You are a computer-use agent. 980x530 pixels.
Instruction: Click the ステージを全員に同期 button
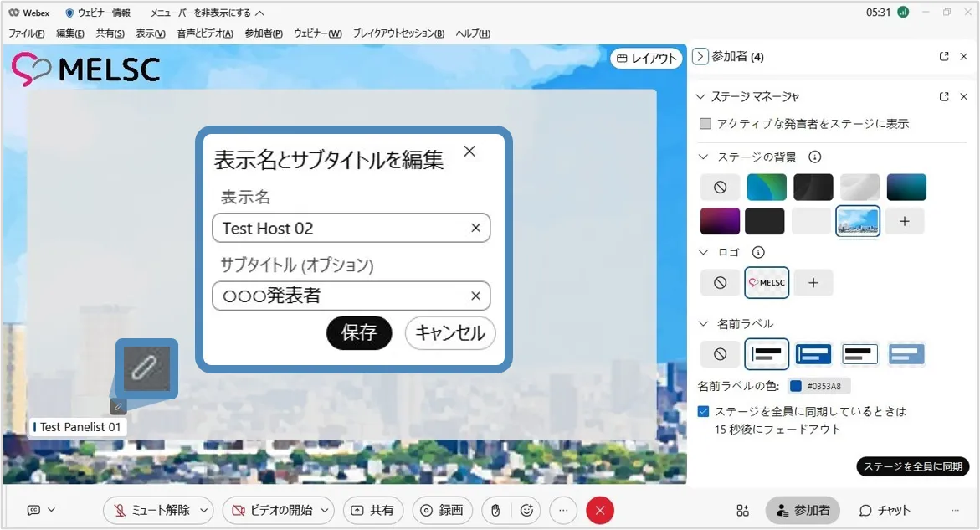click(912, 466)
